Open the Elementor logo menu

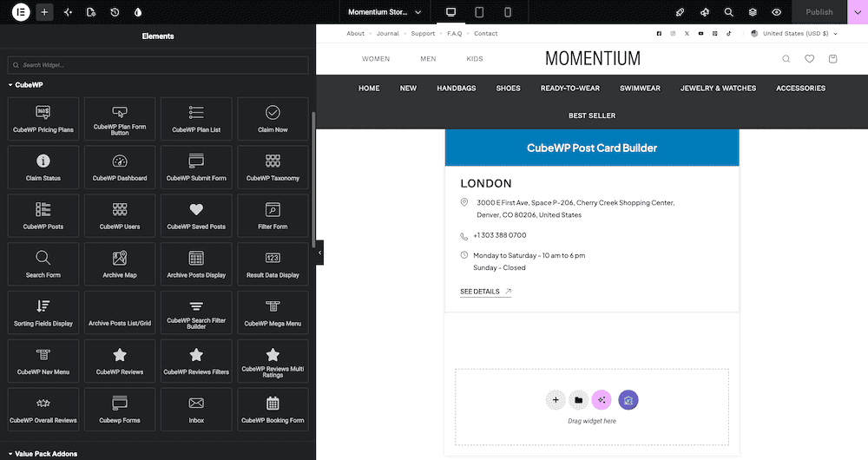pyautogui.click(x=21, y=11)
